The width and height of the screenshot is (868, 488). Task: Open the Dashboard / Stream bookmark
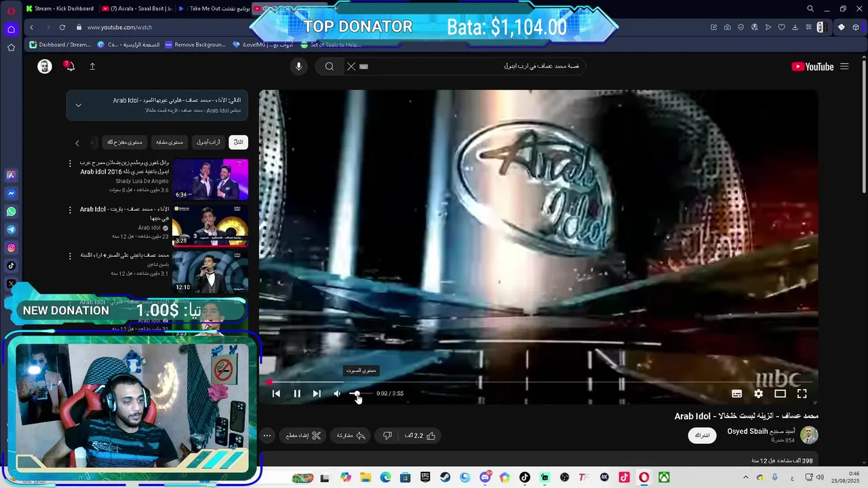[60, 45]
